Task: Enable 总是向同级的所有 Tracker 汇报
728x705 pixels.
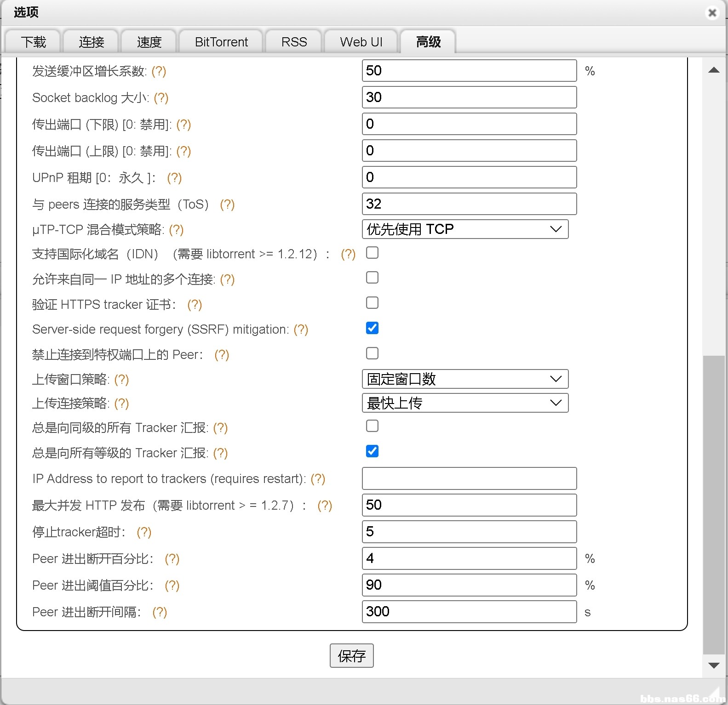Action: coord(372,426)
